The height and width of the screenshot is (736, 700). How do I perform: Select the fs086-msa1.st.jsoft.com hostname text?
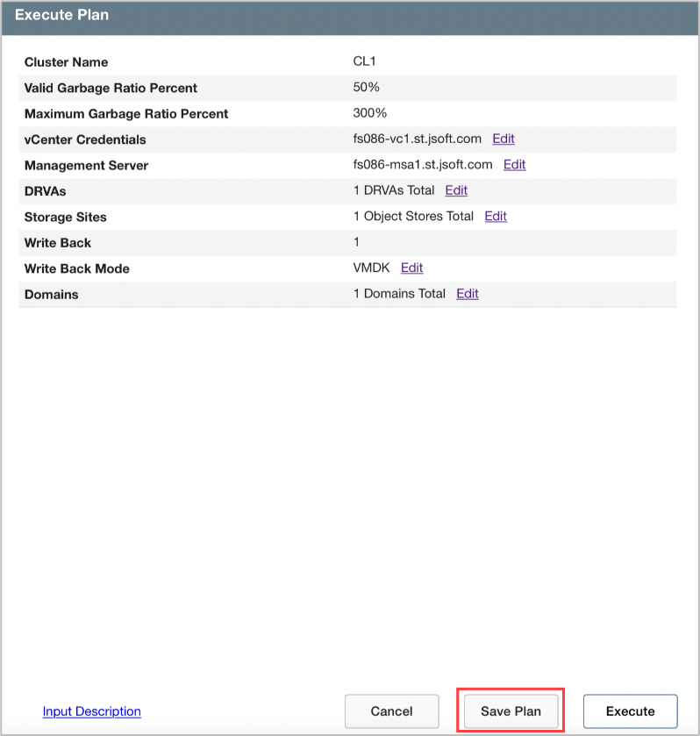422,164
